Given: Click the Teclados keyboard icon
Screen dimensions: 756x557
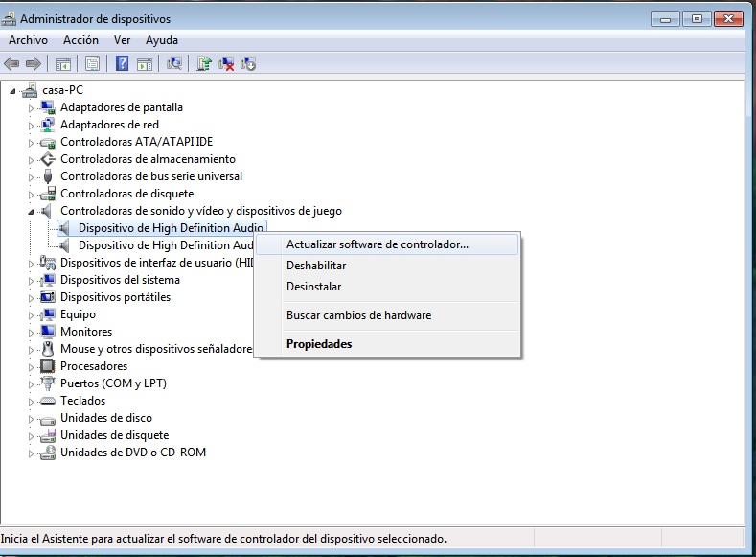Looking at the screenshot, I should point(47,401).
